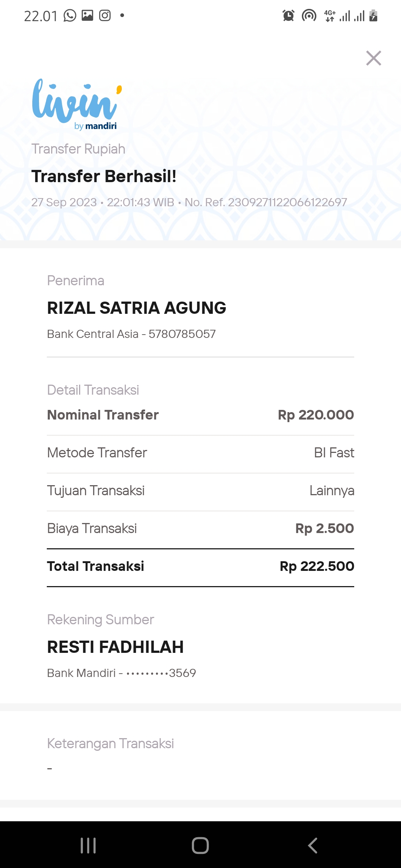Tap the Total Transaksi amount Rp 222.500

(317, 566)
